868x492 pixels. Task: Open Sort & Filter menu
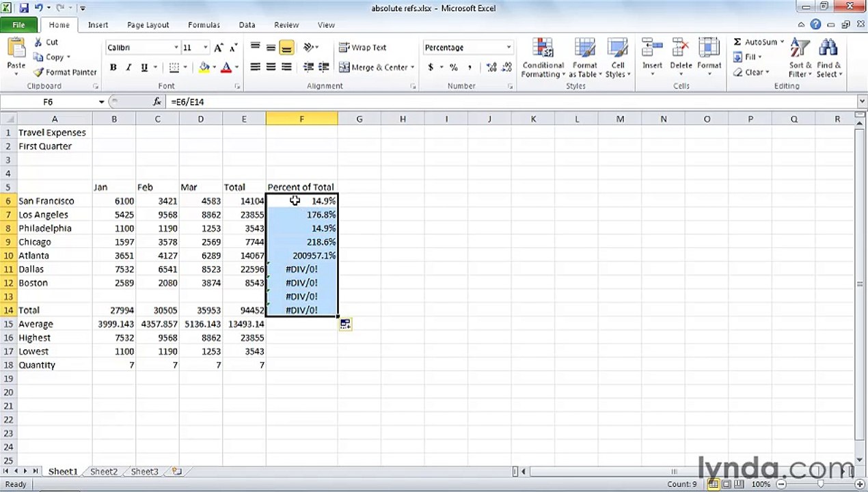[x=799, y=58]
